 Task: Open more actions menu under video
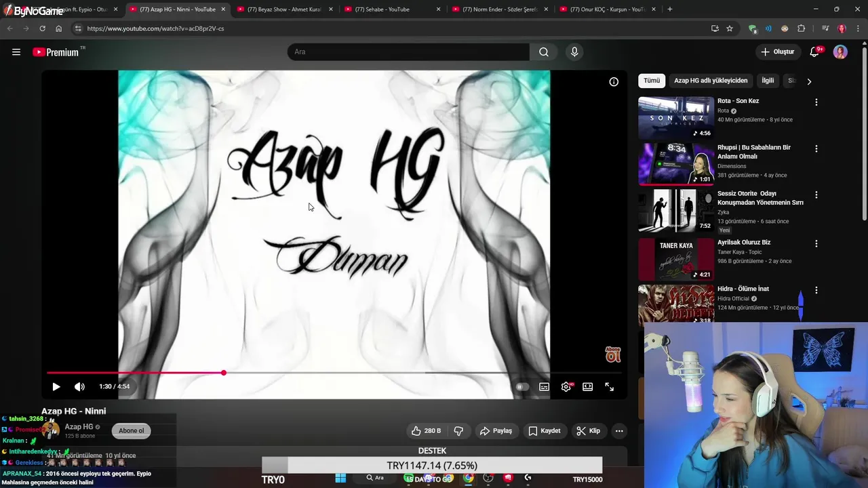tap(619, 430)
